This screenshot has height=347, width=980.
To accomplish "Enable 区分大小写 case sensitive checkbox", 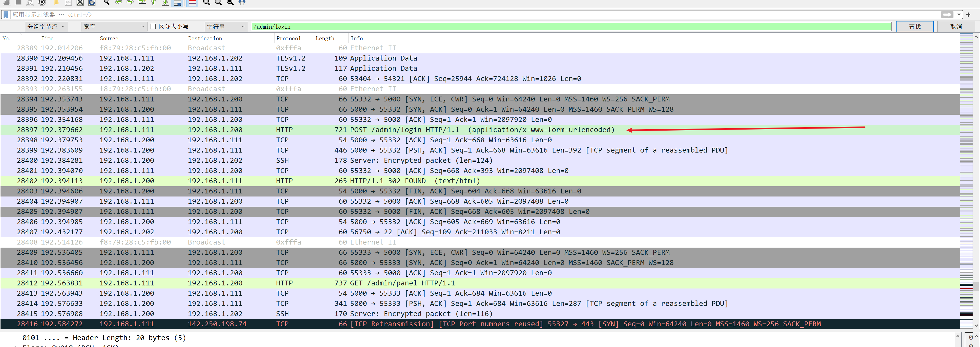I will [153, 26].
